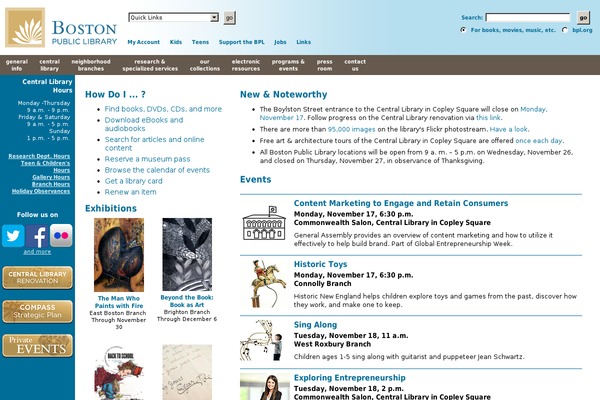This screenshot has width=600, height=400.
Task: Open the general info menu
Action: click(17, 65)
